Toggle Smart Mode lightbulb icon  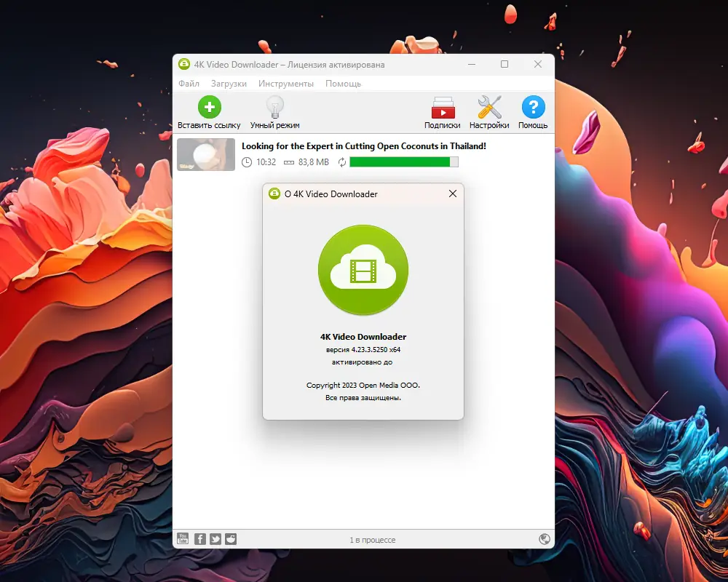[275, 107]
